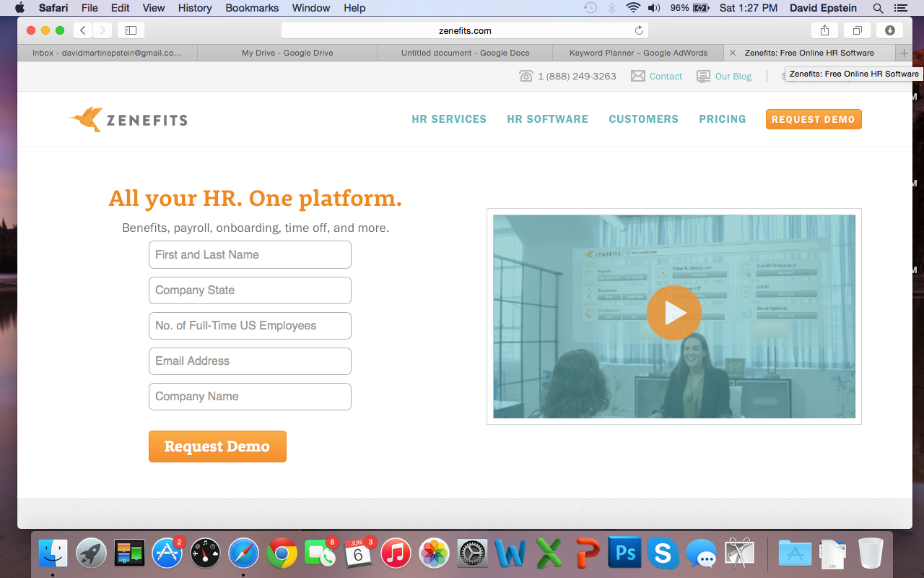924x578 pixels.
Task: Click the Email Address field
Action: tap(250, 361)
